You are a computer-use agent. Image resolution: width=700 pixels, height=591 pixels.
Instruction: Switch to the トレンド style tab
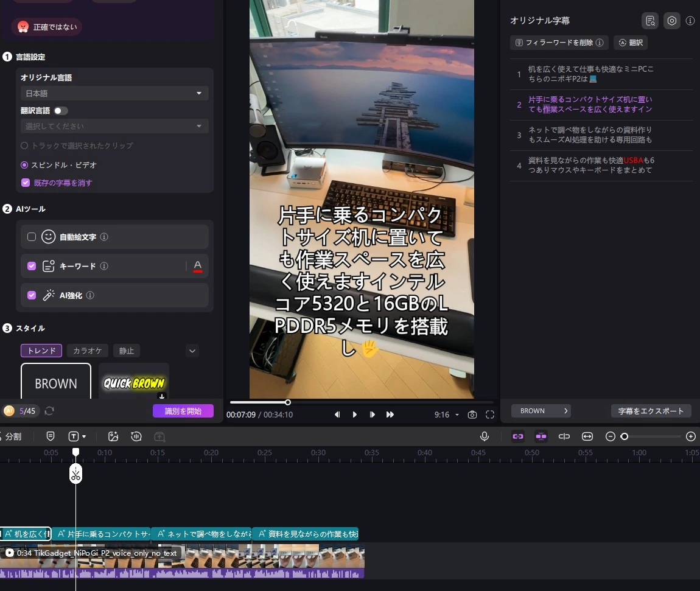(41, 351)
